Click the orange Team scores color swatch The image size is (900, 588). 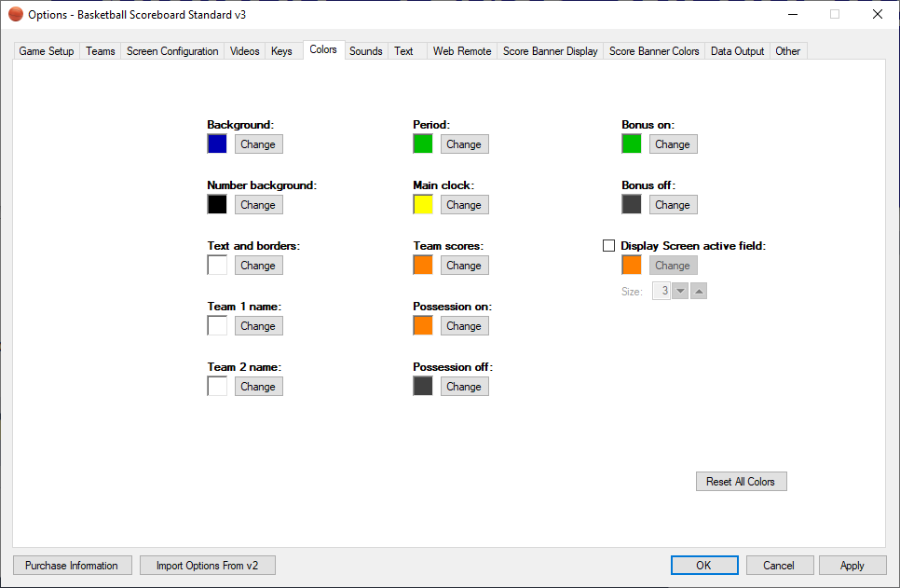coord(423,266)
